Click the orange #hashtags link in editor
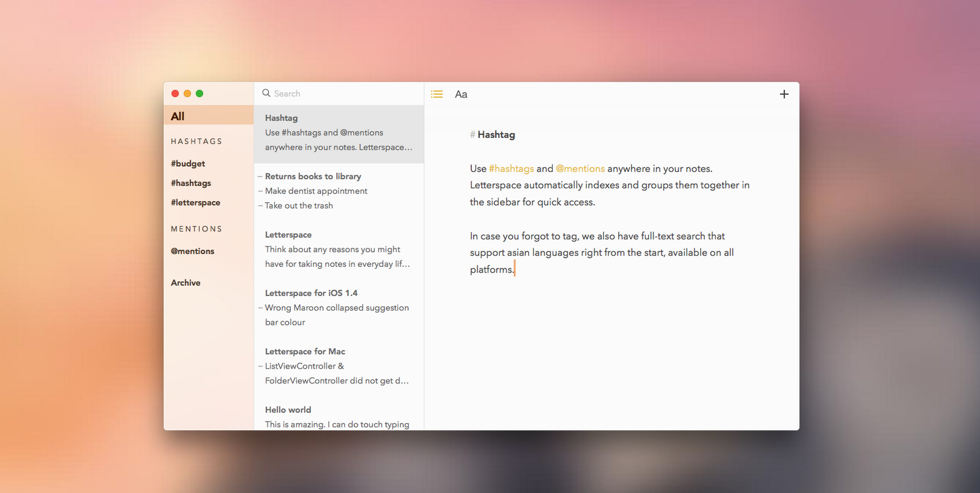980x493 pixels. 511,169
